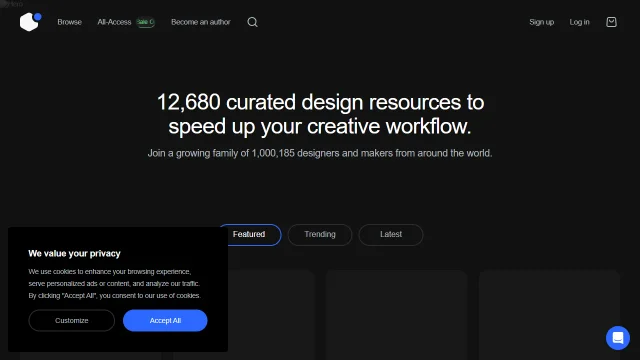
Task: Open the search magnifier icon
Action: [252, 22]
